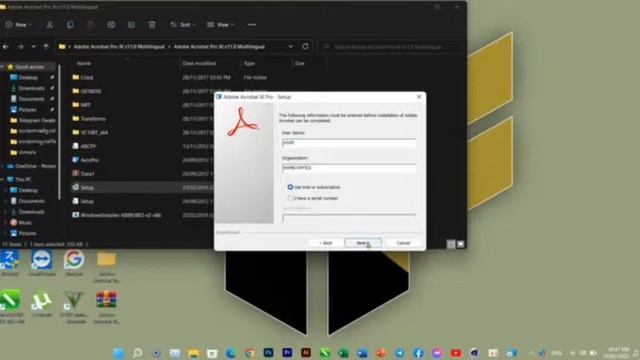
Task: Open Illustrator from the taskbar
Action: [306, 353]
